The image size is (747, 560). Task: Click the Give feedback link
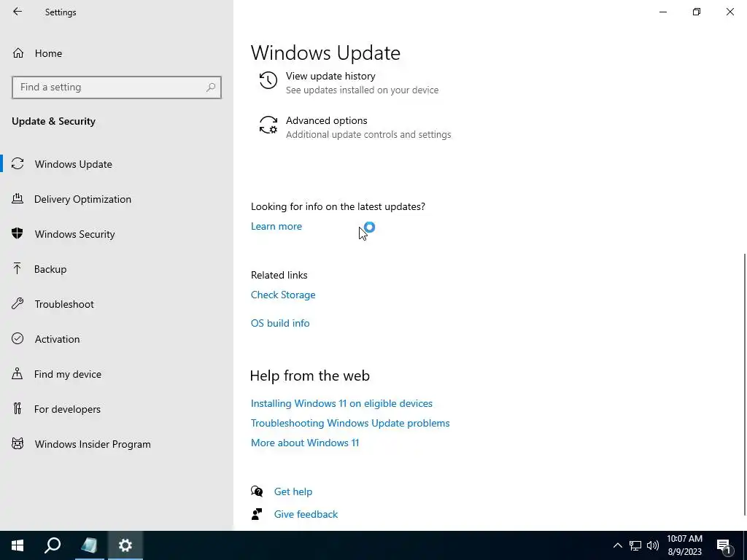click(x=306, y=514)
